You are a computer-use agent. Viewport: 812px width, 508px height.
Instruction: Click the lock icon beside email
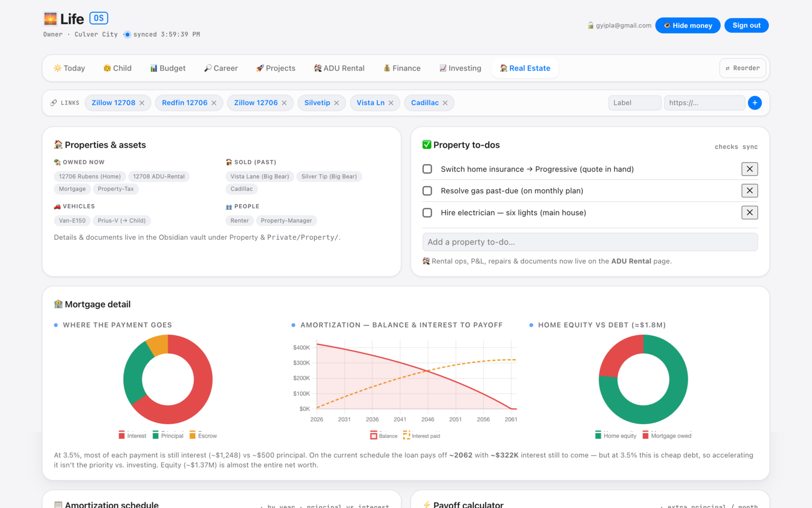pyautogui.click(x=591, y=25)
